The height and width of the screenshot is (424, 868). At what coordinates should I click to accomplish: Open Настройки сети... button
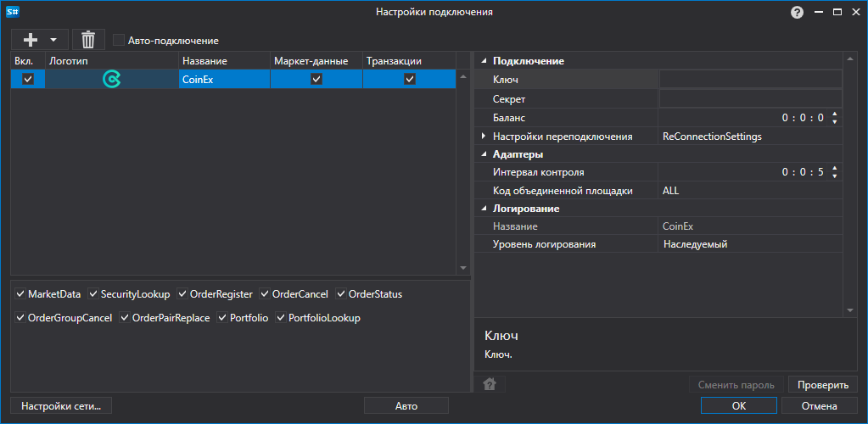pyautogui.click(x=61, y=405)
